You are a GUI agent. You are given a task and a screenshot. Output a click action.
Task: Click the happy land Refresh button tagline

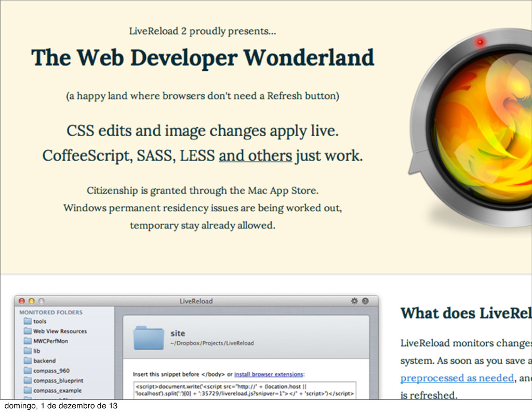pos(203,96)
